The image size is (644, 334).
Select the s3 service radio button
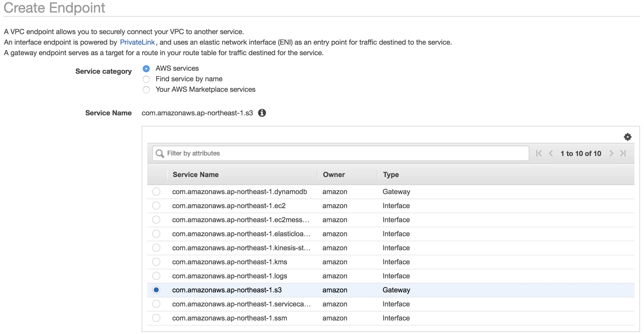point(156,290)
